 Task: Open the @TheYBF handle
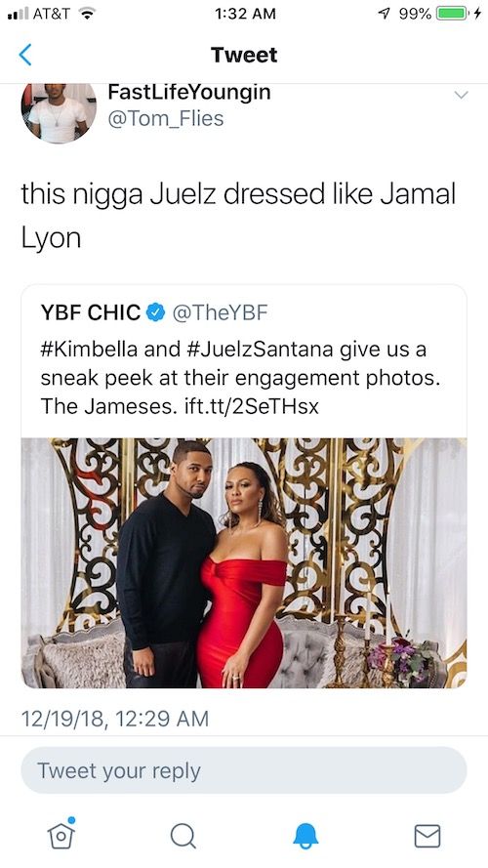tap(221, 312)
